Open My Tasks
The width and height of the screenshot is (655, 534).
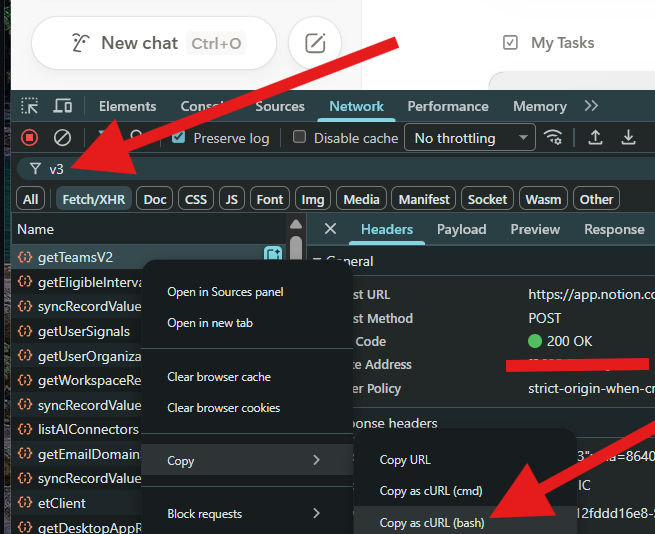tap(548, 43)
